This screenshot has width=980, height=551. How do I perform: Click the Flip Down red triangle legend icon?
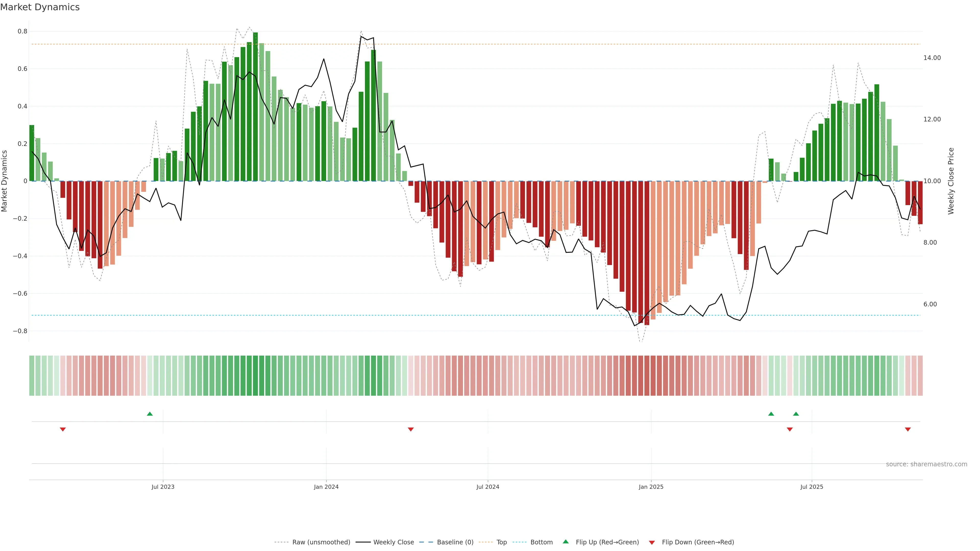point(652,542)
